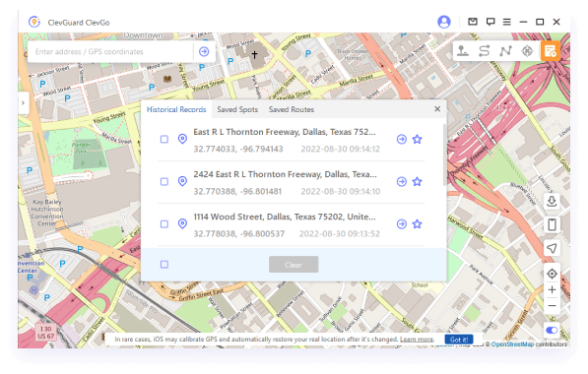Star the 1114 Wood Street record

coord(417,224)
